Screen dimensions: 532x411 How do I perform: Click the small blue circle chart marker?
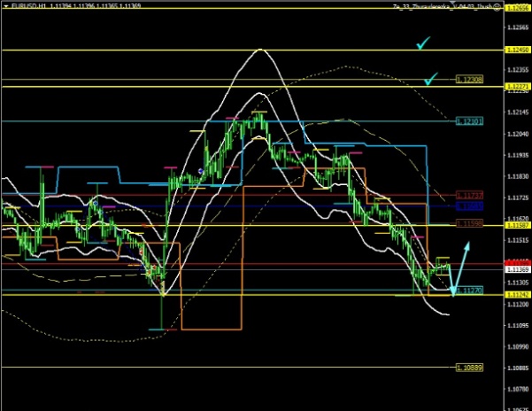(x=201, y=171)
